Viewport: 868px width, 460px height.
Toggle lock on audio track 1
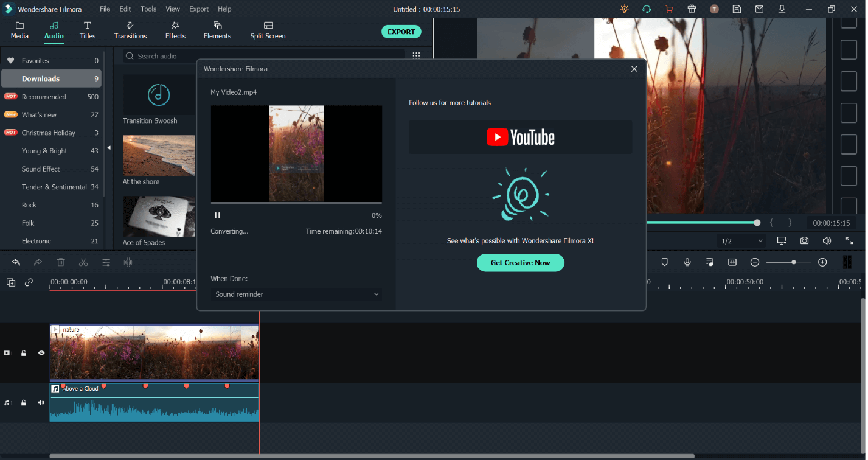coord(24,403)
